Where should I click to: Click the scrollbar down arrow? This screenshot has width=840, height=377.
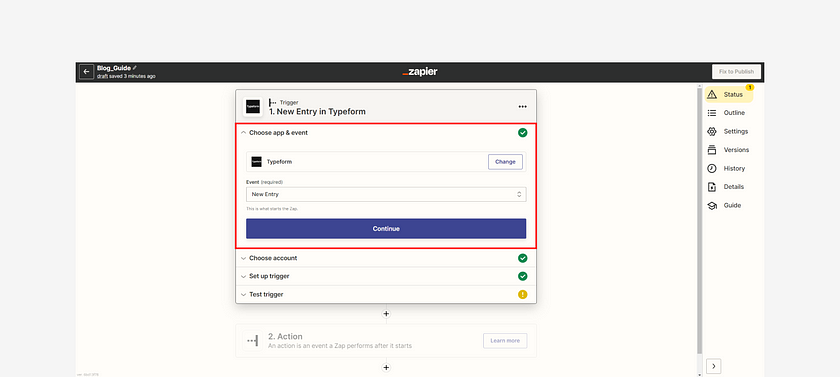click(699, 374)
